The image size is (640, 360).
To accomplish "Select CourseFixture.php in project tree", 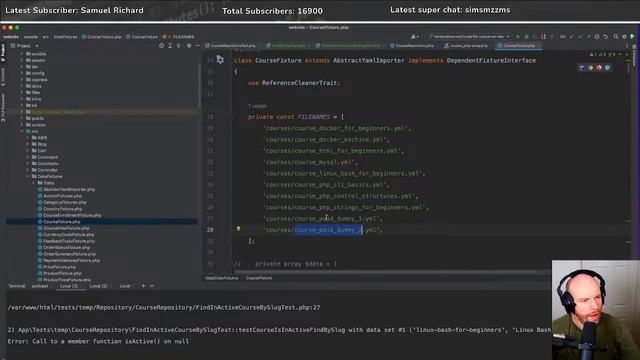I will point(102,222).
